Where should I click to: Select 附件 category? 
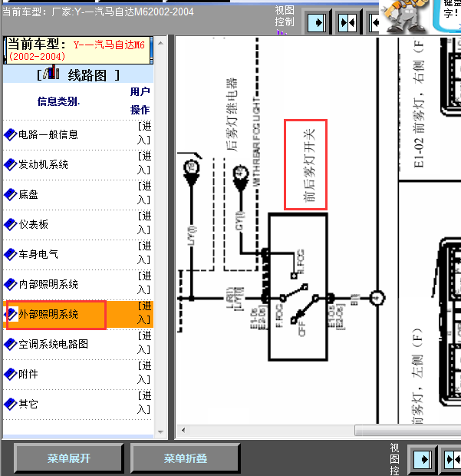pyautogui.click(x=28, y=374)
